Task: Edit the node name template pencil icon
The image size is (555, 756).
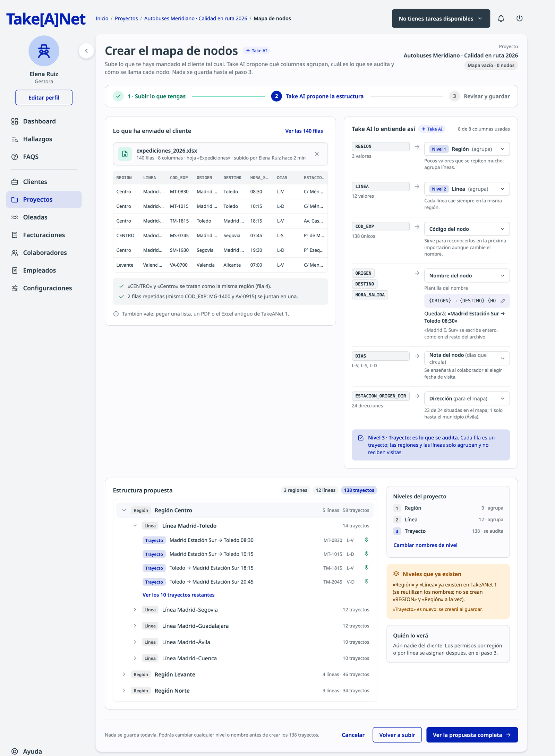Action: [503, 301]
